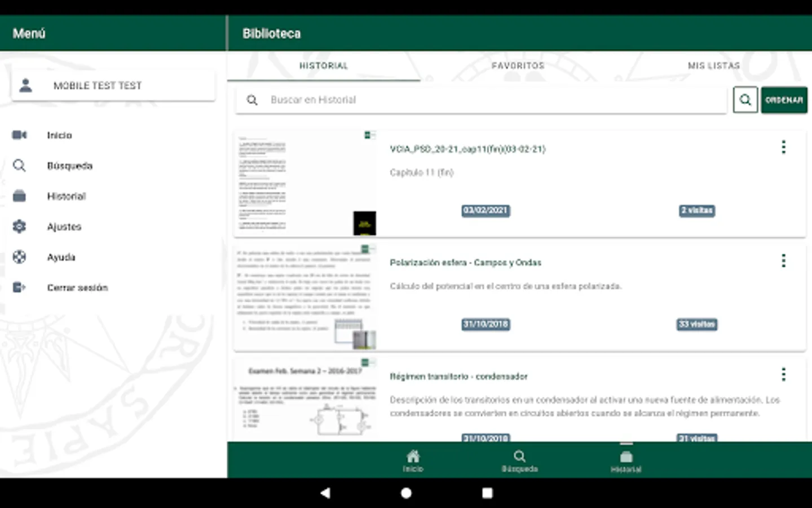The height and width of the screenshot is (508, 812).
Task: Click the 2 visitas badge
Action: click(x=697, y=211)
